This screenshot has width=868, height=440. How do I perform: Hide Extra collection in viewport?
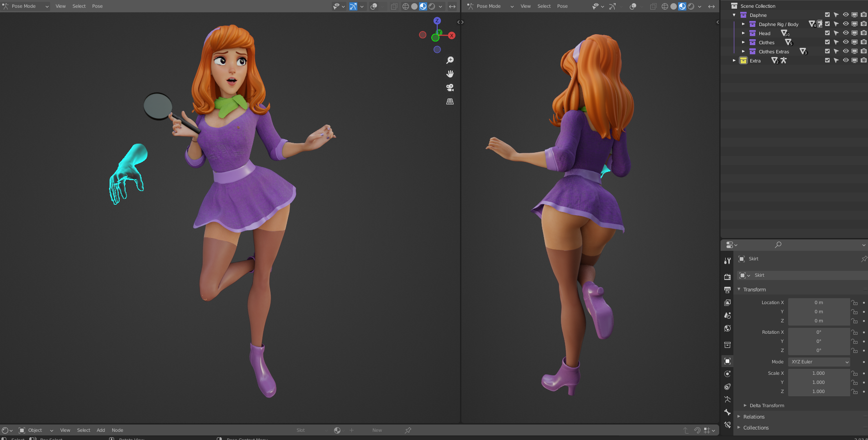tap(846, 61)
